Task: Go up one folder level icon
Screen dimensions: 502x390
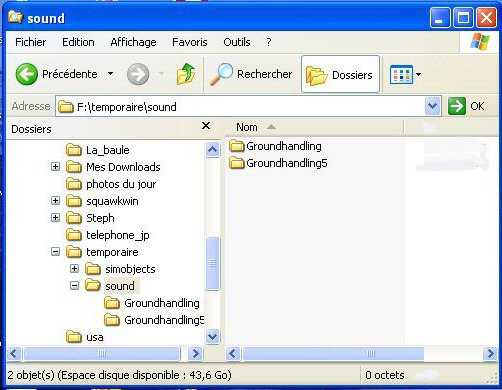Action: point(186,74)
